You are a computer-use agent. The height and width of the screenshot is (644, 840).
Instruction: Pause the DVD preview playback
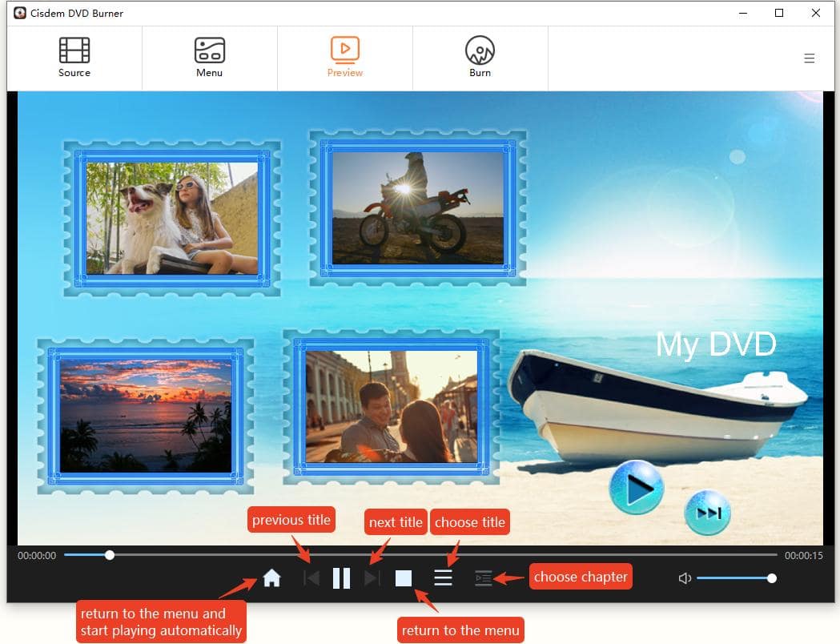pos(342,578)
